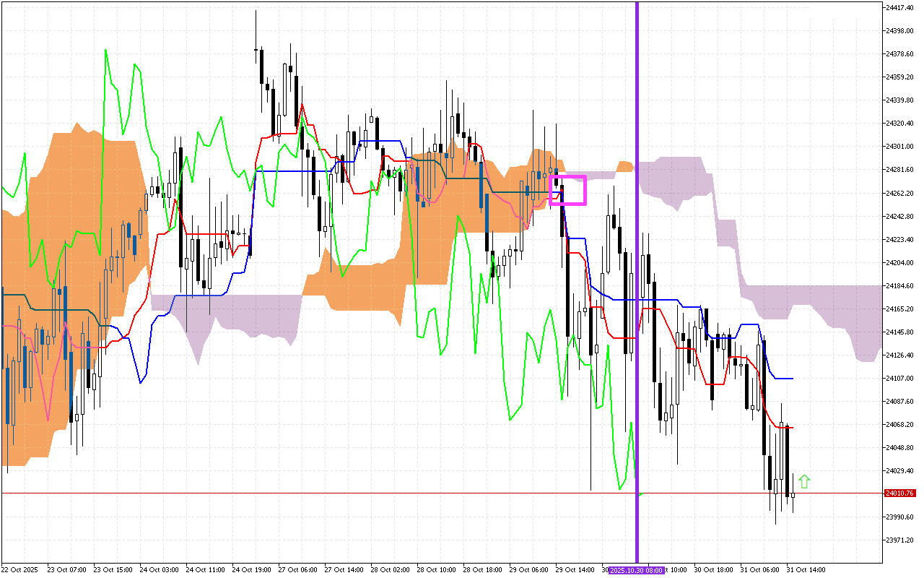
Task: Click the 22 Oct 2025 time axis label
Action: pos(19,570)
